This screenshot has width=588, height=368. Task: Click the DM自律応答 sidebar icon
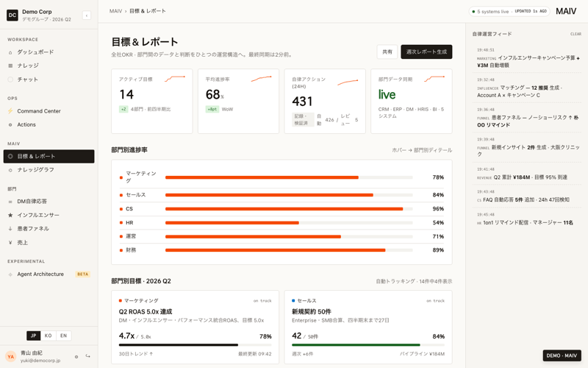[10, 202]
